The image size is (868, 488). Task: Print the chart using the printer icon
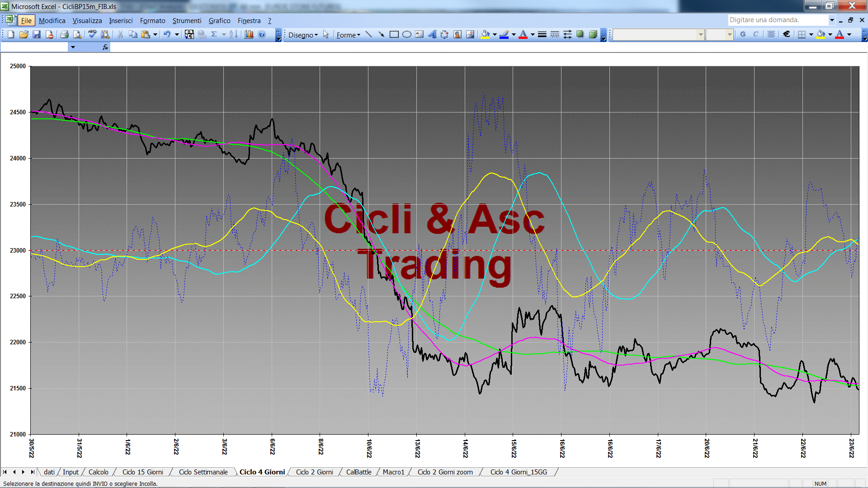pyautogui.click(x=64, y=34)
